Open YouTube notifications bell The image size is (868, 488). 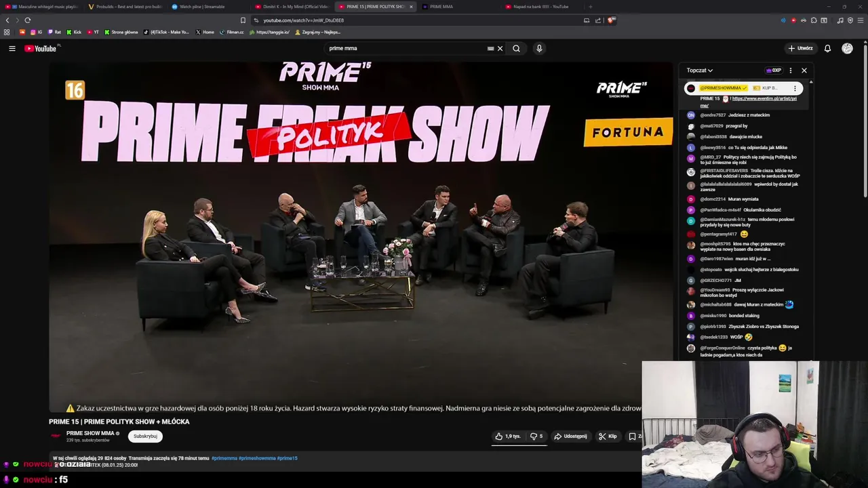point(827,48)
